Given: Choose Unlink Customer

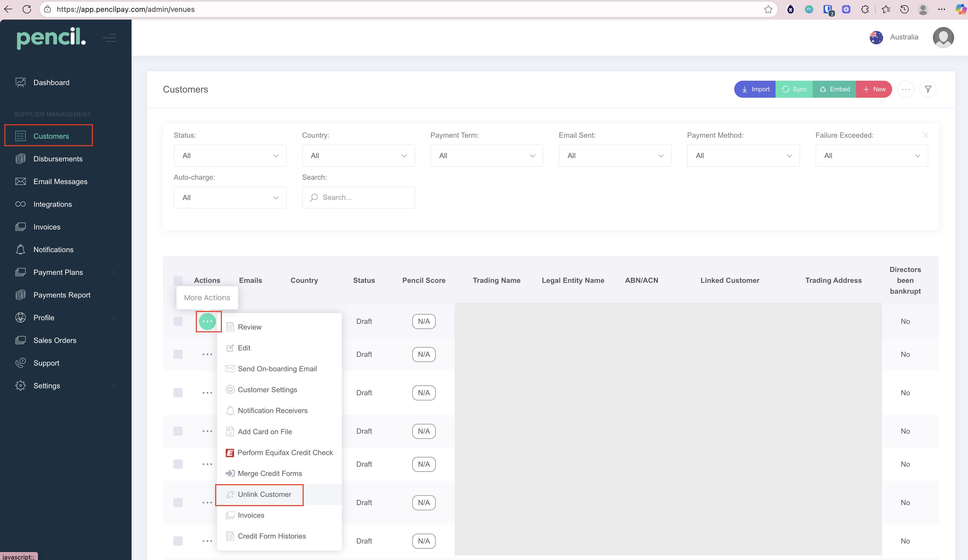Looking at the screenshot, I should point(279,494).
